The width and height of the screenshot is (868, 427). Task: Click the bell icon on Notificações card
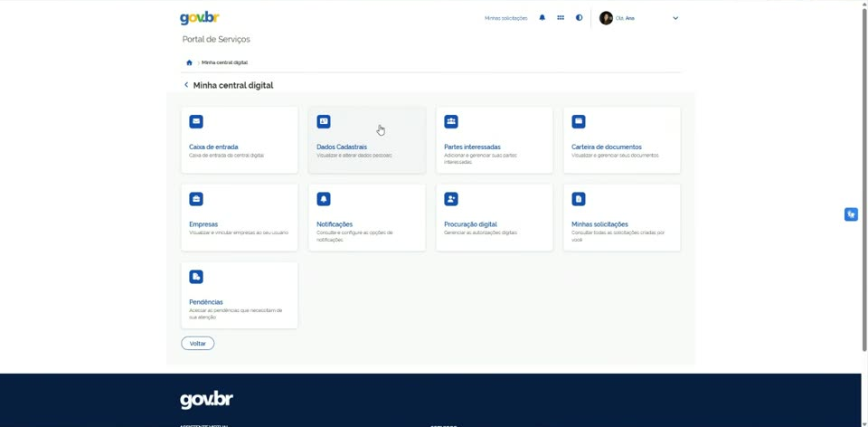pyautogui.click(x=324, y=199)
